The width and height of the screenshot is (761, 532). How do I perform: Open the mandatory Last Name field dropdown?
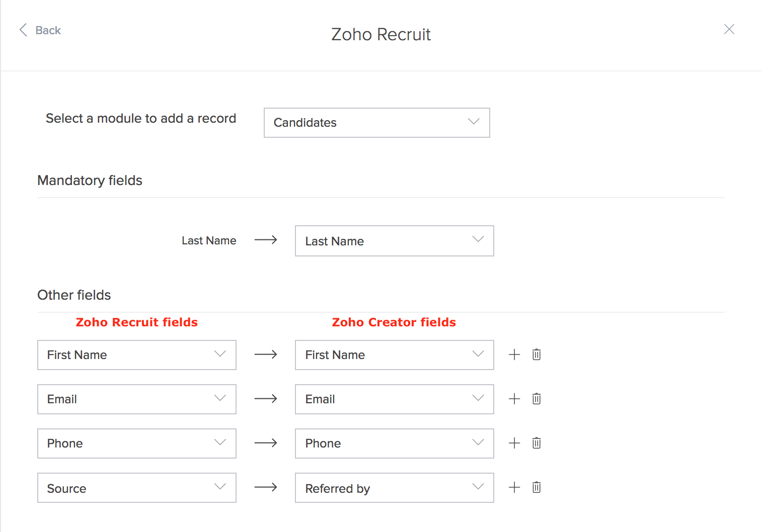click(x=395, y=241)
